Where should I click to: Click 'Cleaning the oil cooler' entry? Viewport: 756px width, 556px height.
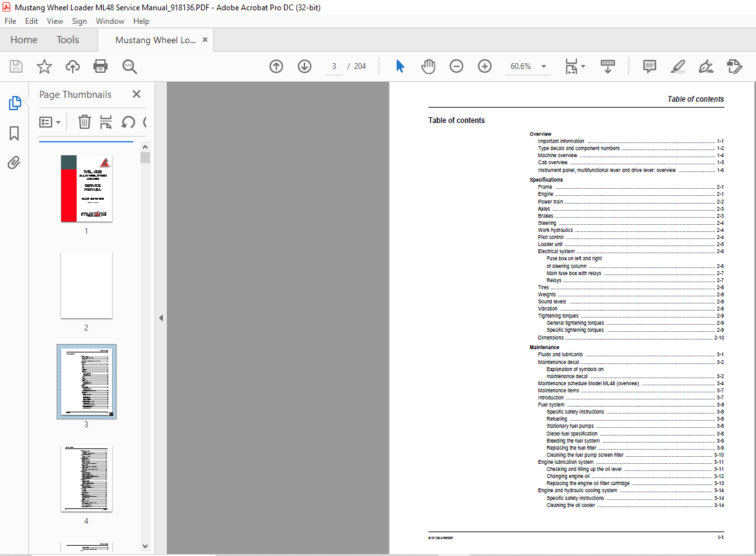(x=571, y=505)
